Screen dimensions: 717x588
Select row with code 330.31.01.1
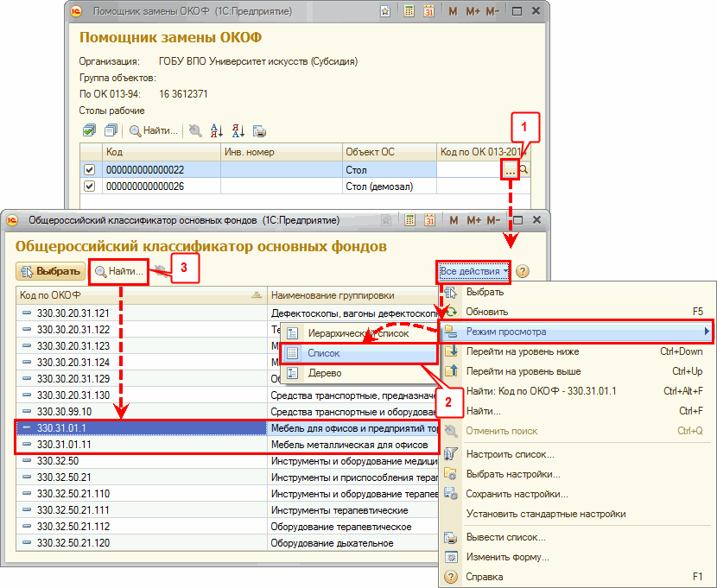tap(138, 428)
